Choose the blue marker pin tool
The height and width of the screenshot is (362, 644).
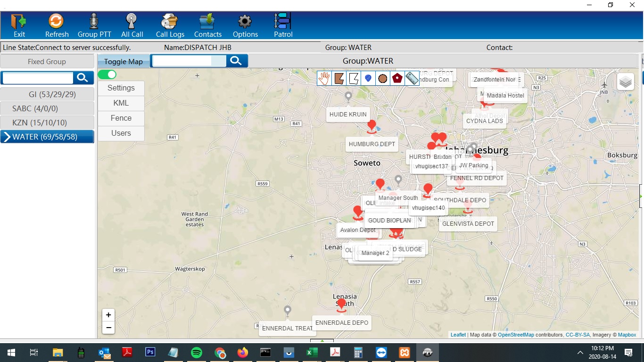(x=368, y=78)
